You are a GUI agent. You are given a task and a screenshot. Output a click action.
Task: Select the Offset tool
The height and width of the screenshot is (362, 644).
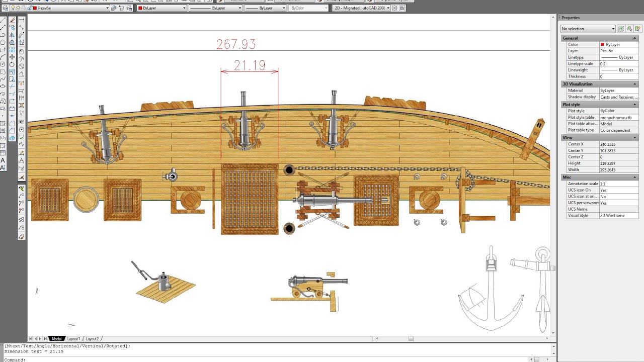point(12,42)
